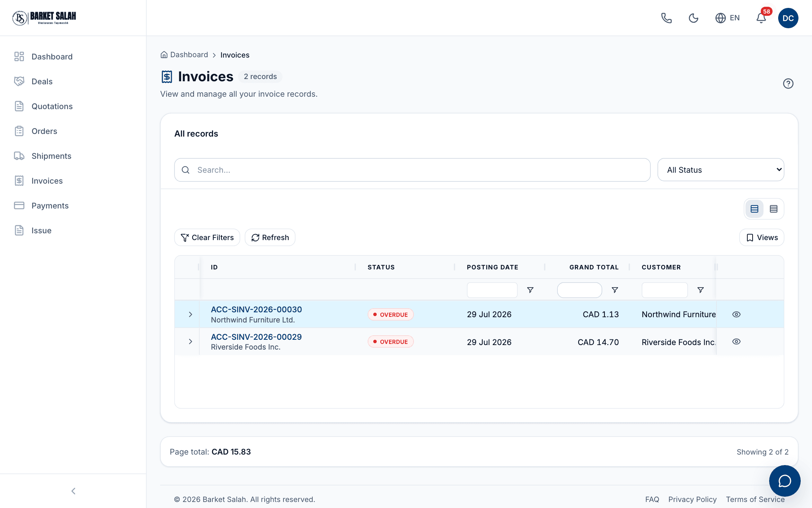Collapse the sidebar with chevron arrow
This screenshot has width=812, height=508.
click(x=73, y=491)
